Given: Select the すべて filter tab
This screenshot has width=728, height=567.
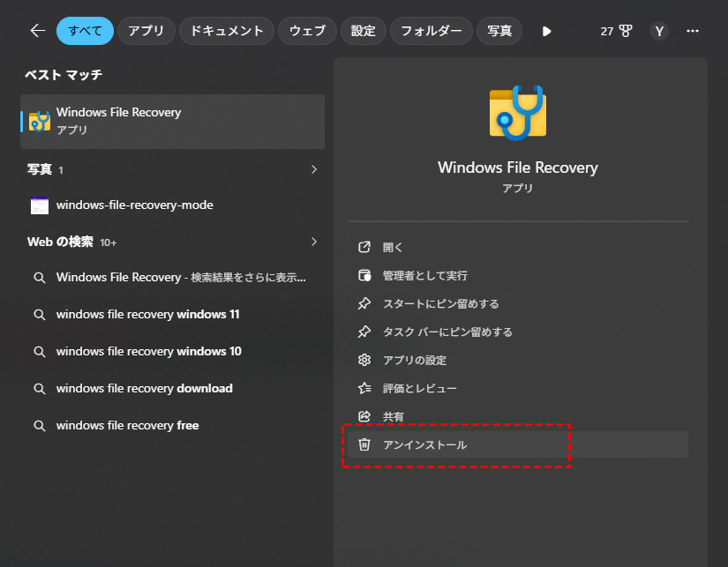Looking at the screenshot, I should point(85,31).
